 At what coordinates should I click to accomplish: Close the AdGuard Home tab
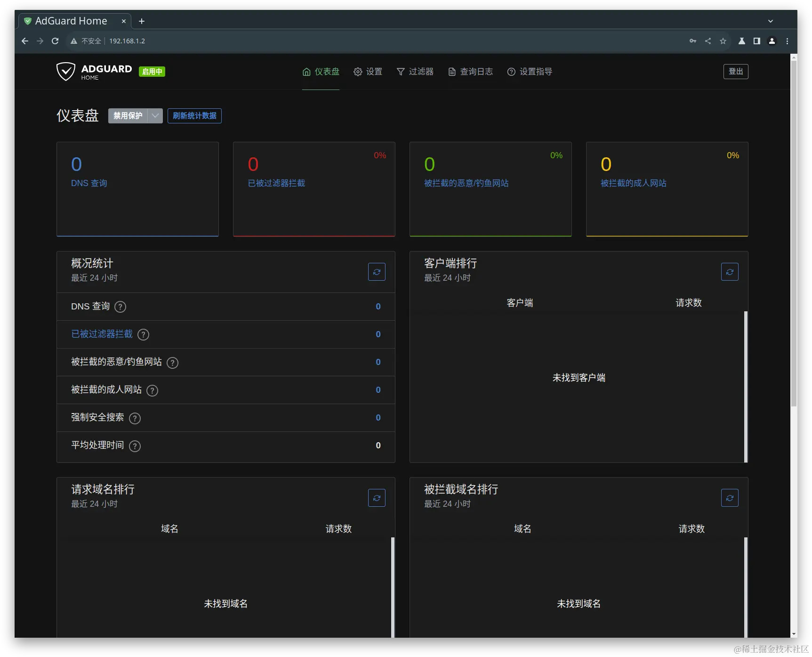point(124,21)
